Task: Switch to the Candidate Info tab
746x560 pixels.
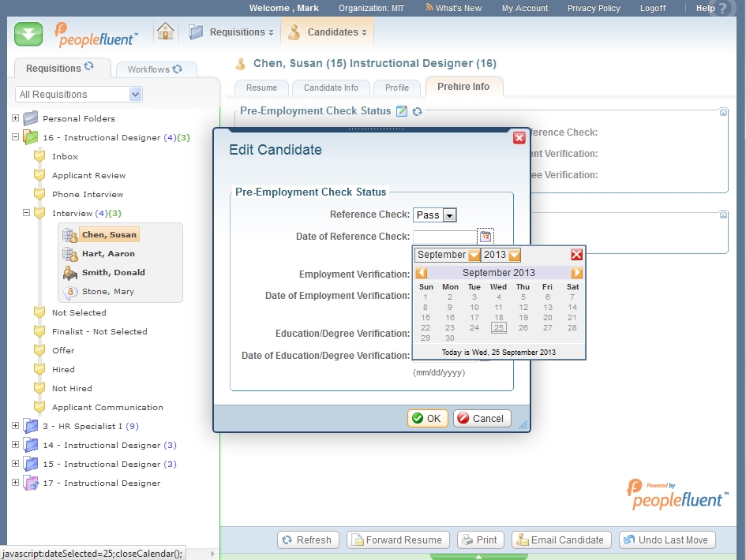Action: point(331,88)
